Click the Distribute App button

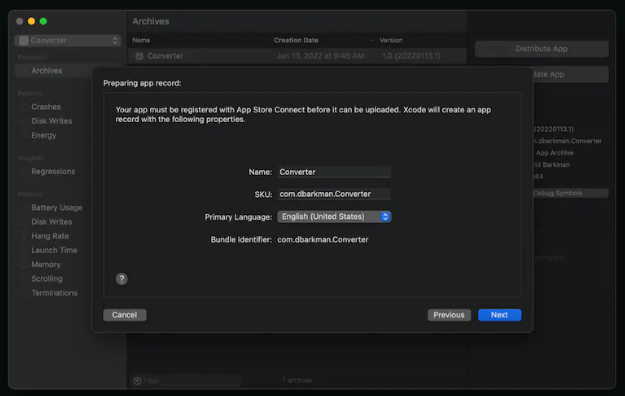541,49
